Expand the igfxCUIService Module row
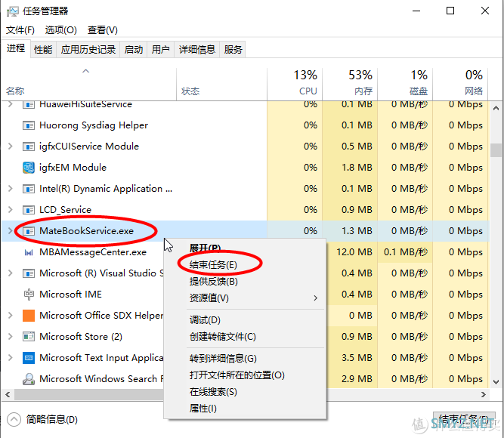The image size is (504, 438). point(11,147)
